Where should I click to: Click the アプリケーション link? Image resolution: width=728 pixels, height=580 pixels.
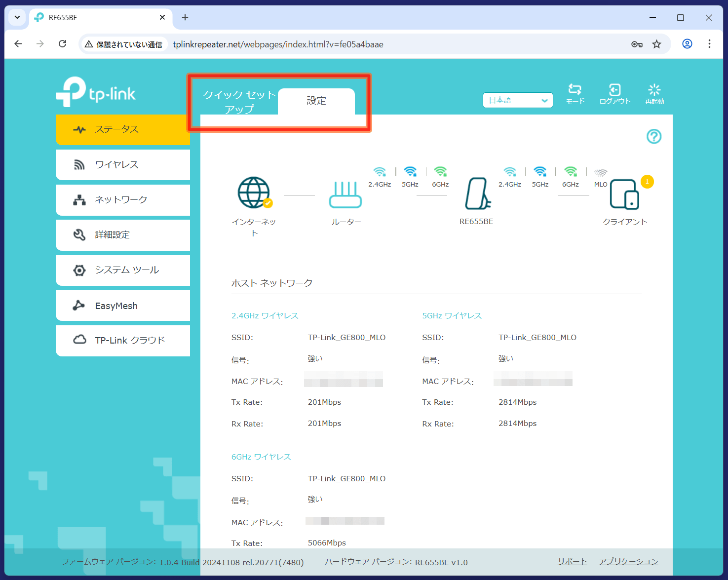[628, 562]
